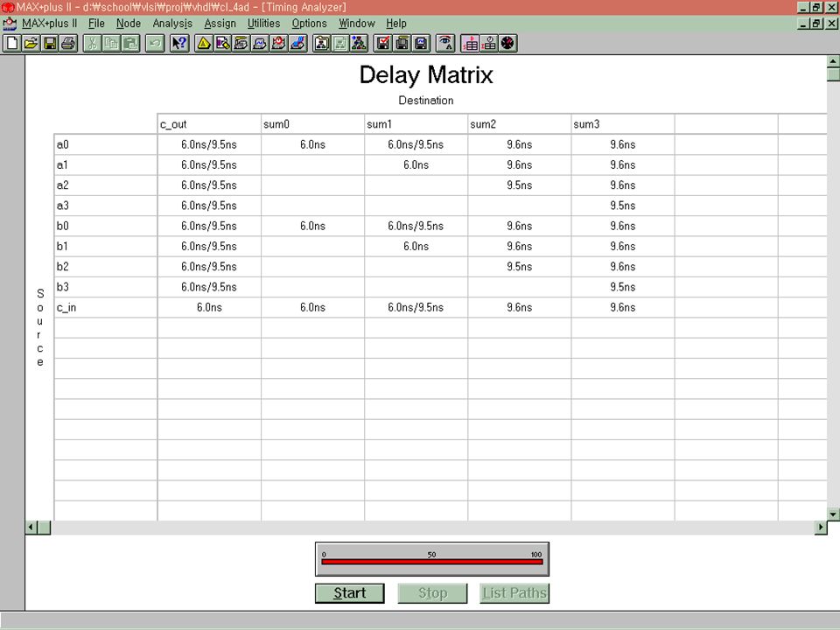The width and height of the screenshot is (840, 630).
Task: Click the New file toolbar icon
Action: (x=11, y=44)
